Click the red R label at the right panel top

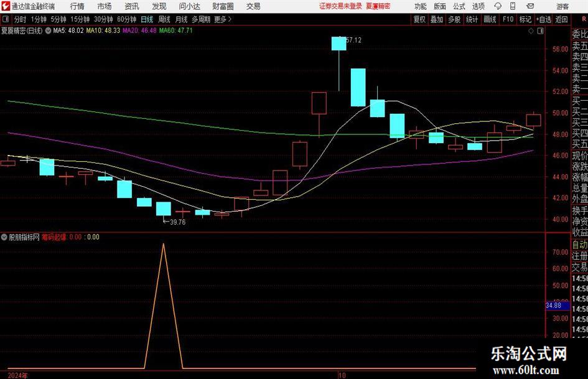pyautogui.click(x=584, y=19)
